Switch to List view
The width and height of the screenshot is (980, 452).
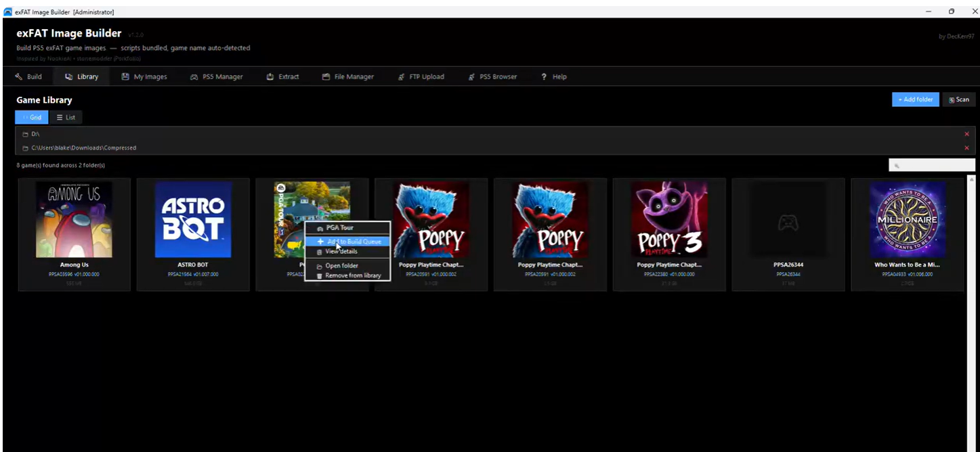[66, 117]
